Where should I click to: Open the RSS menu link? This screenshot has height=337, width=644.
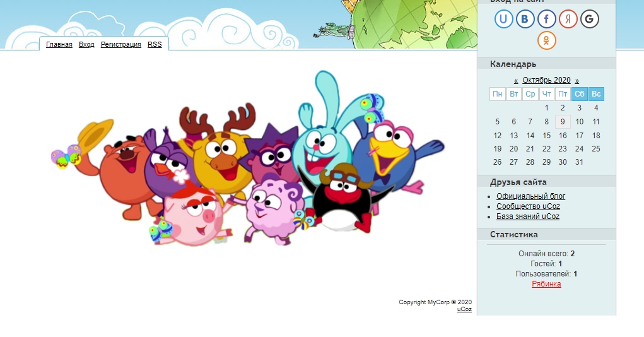[x=155, y=44]
